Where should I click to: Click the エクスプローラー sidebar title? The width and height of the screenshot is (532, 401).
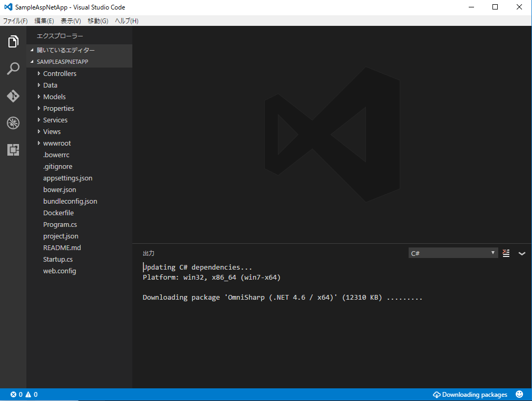click(60, 36)
